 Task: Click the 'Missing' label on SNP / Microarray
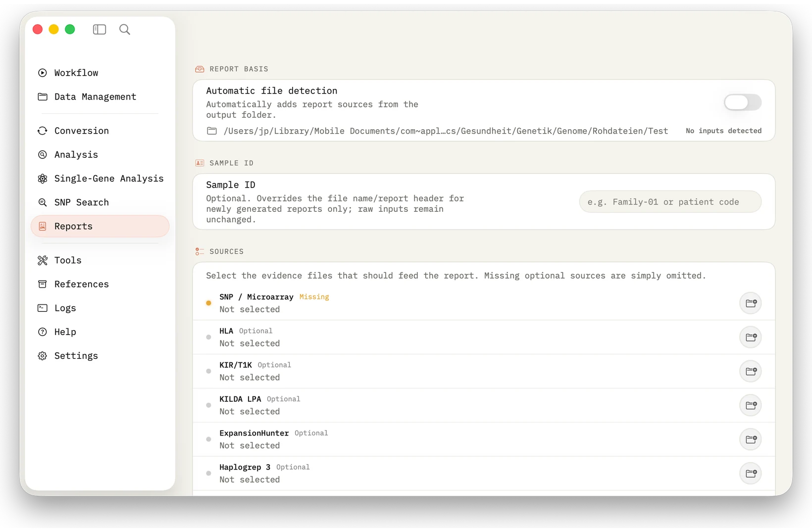(314, 297)
